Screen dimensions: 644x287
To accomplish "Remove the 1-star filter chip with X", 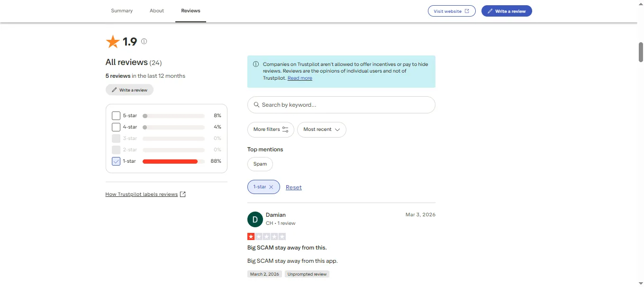I will 271,187.
